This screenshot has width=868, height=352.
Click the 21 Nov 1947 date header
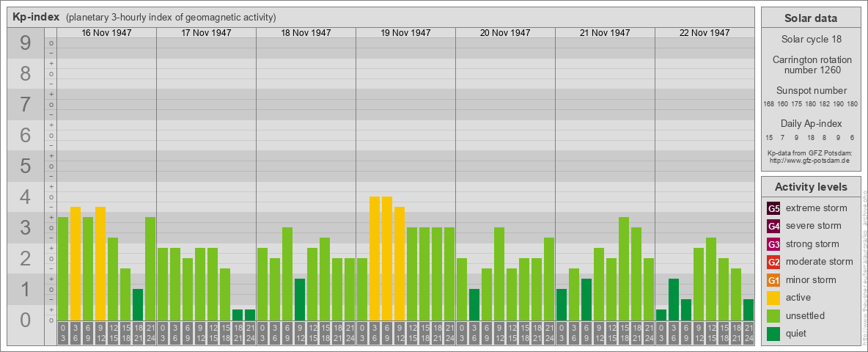(605, 33)
